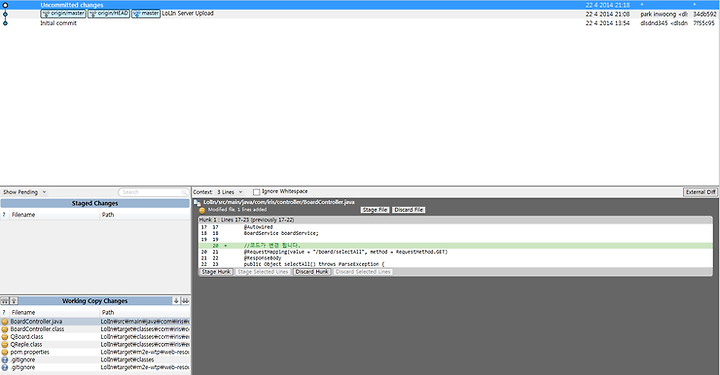This screenshot has width=720, height=375.
Task: Click the Discard Hunk button
Action: 312,272
